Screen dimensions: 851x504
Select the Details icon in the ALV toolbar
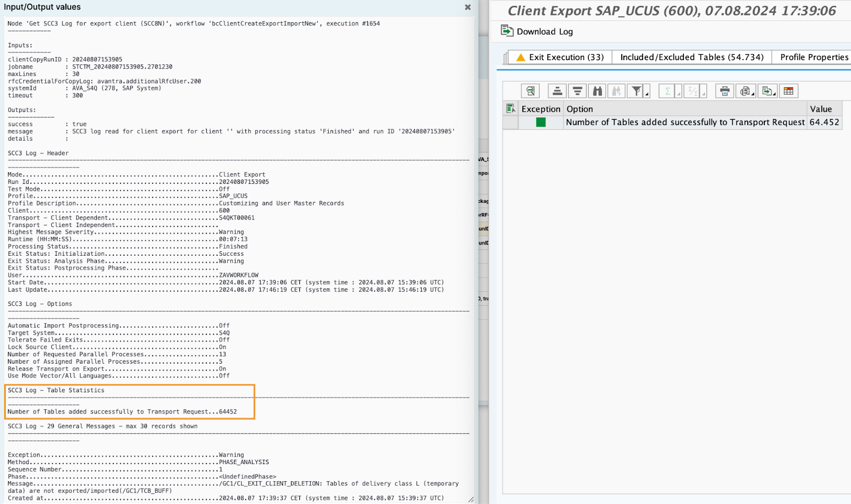[529, 90]
